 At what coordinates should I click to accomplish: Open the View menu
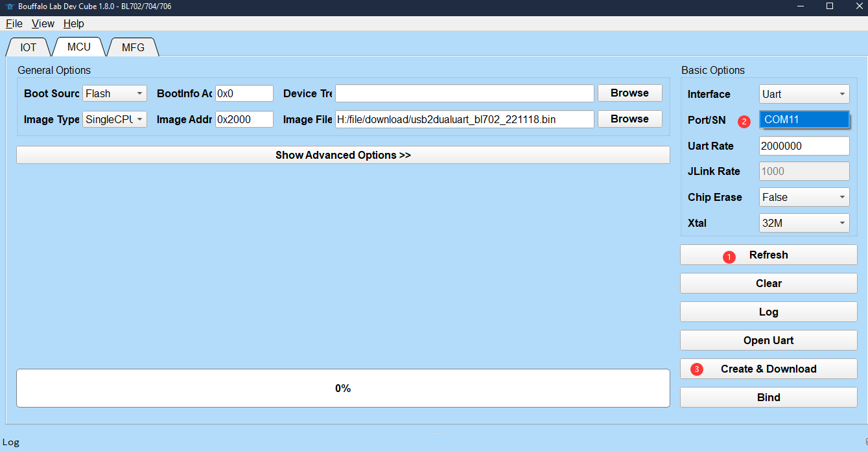(43, 24)
